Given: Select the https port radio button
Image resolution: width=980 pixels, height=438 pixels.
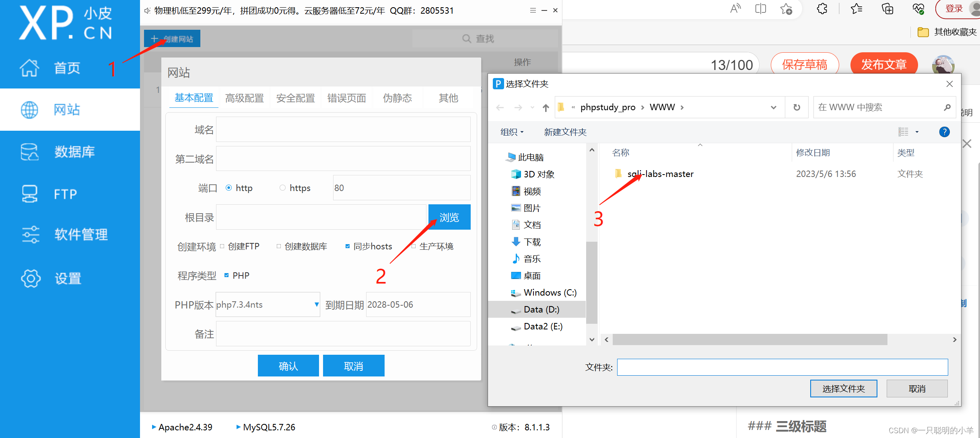Looking at the screenshot, I should [282, 188].
